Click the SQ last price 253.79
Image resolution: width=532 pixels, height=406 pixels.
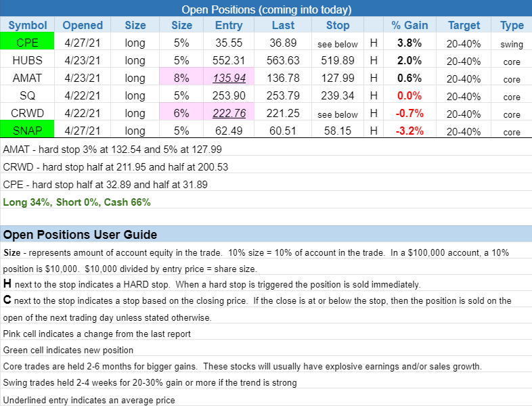pyautogui.click(x=283, y=95)
